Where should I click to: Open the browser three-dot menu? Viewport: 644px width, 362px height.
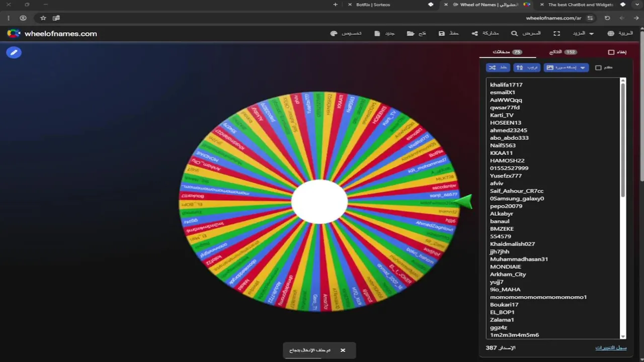[x=9, y=18]
